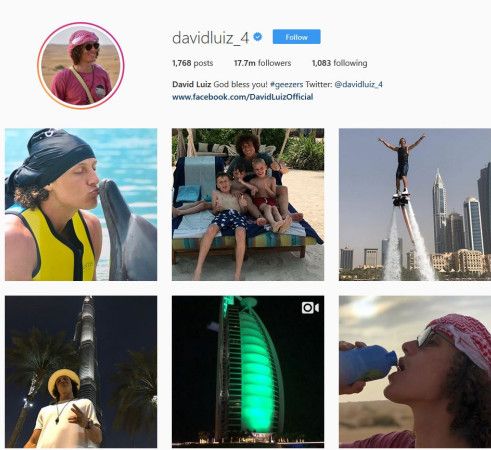Click the davidluiz_4 username heading

(x=210, y=37)
